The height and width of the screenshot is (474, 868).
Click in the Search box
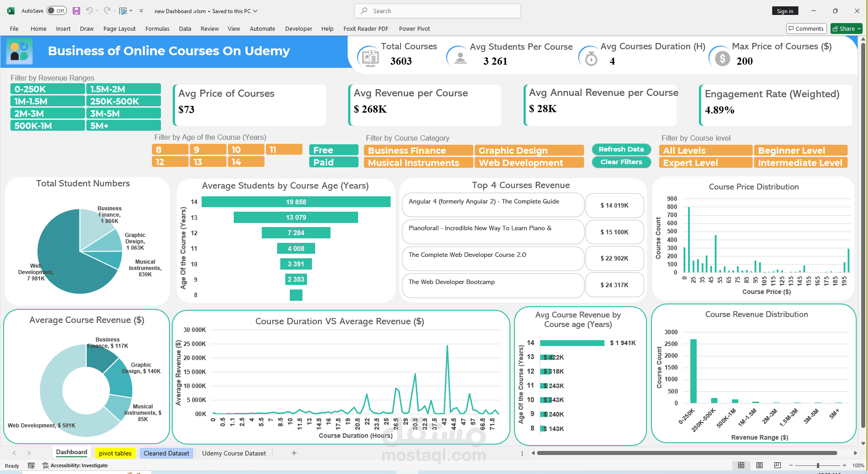pyautogui.click(x=438, y=11)
